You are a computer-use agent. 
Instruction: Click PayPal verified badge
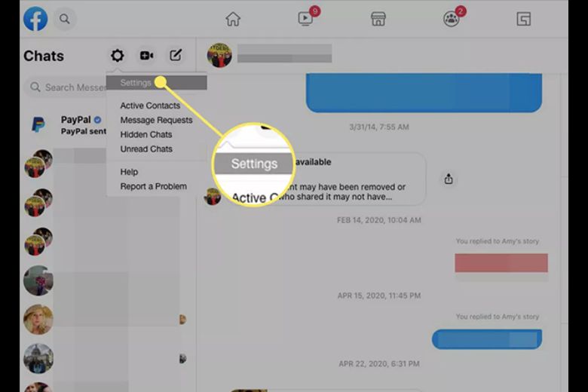(97, 120)
